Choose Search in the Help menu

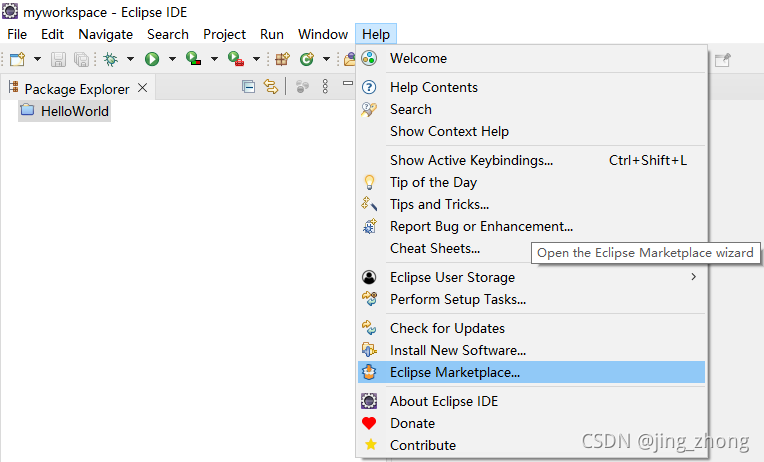tap(531, 109)
